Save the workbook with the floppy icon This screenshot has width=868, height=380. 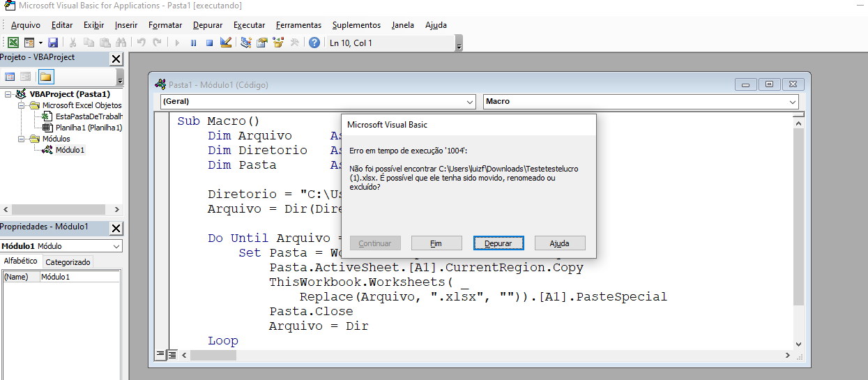(53, 43)
